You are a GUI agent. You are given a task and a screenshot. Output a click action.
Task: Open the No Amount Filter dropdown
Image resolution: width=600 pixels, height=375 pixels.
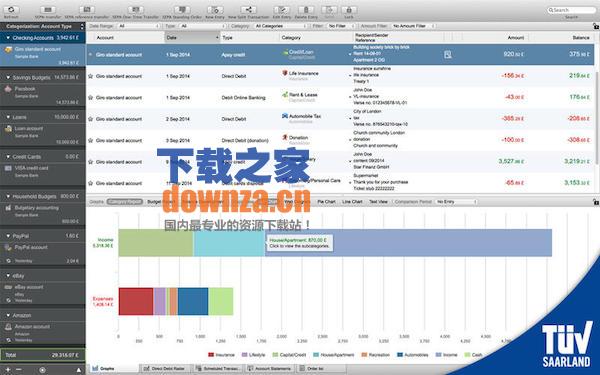pos(413,26)
